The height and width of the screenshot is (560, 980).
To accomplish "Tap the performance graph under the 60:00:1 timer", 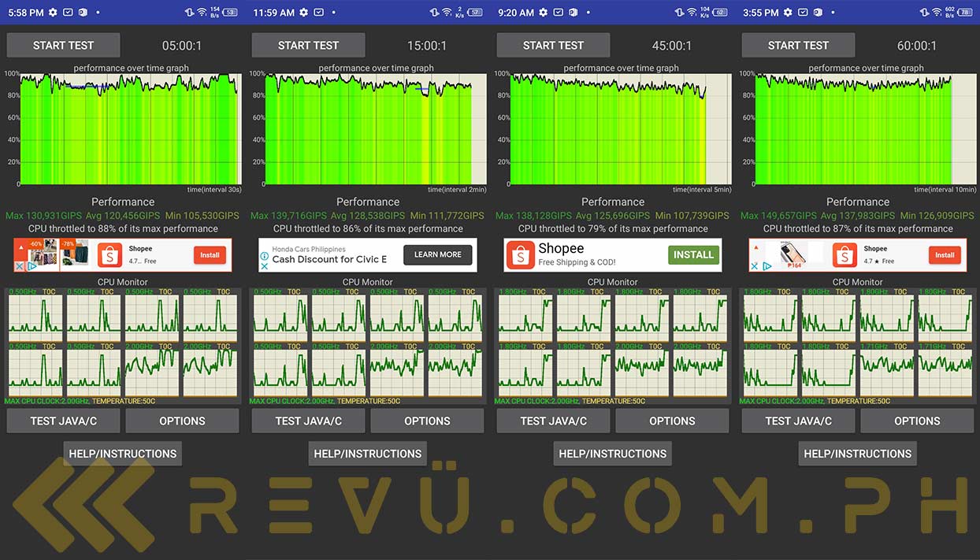I will click(865, 129).
